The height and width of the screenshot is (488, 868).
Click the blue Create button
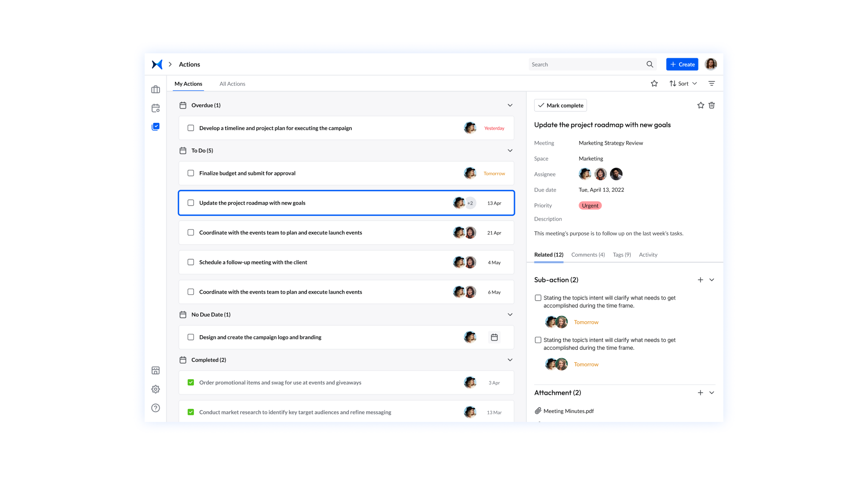pos(682,64)
